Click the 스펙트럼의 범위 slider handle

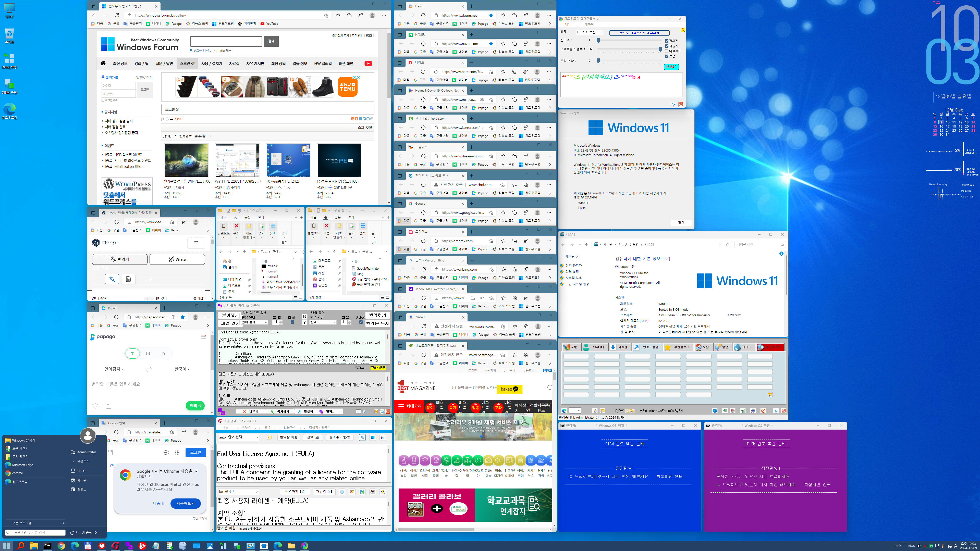pyautogui.click(x=660, y=49)
